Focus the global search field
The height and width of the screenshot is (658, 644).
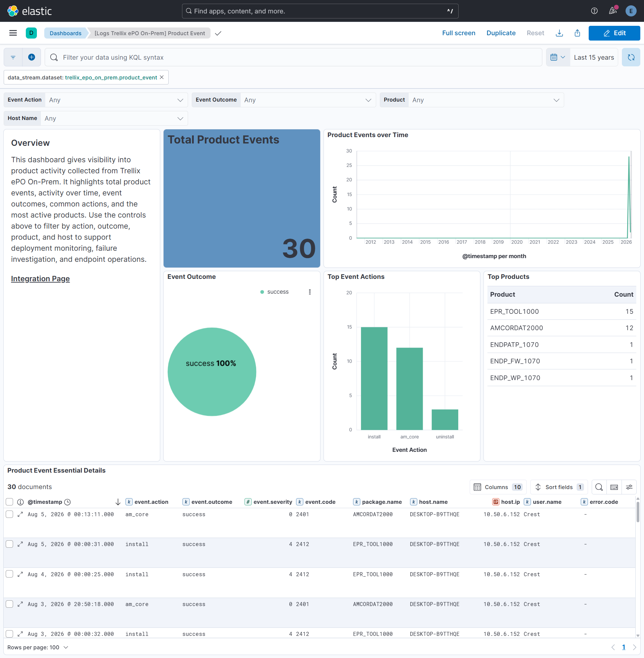point(320,11)
